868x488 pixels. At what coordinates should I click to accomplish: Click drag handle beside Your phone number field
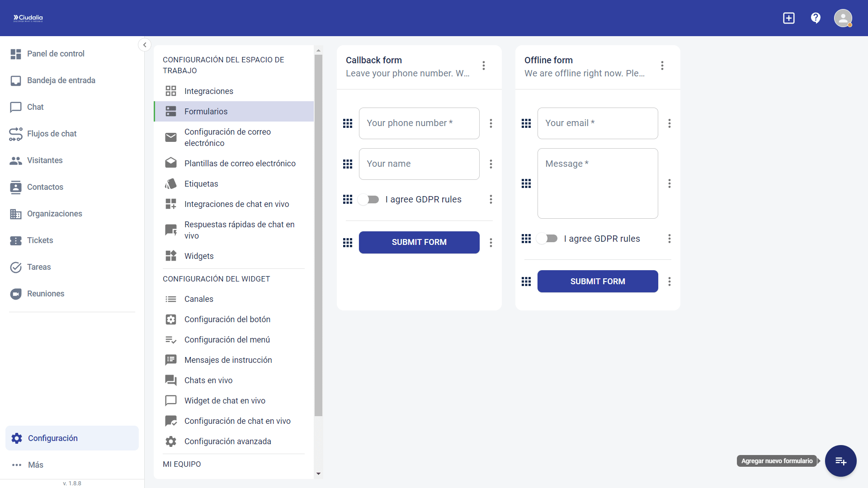(348, 123)
